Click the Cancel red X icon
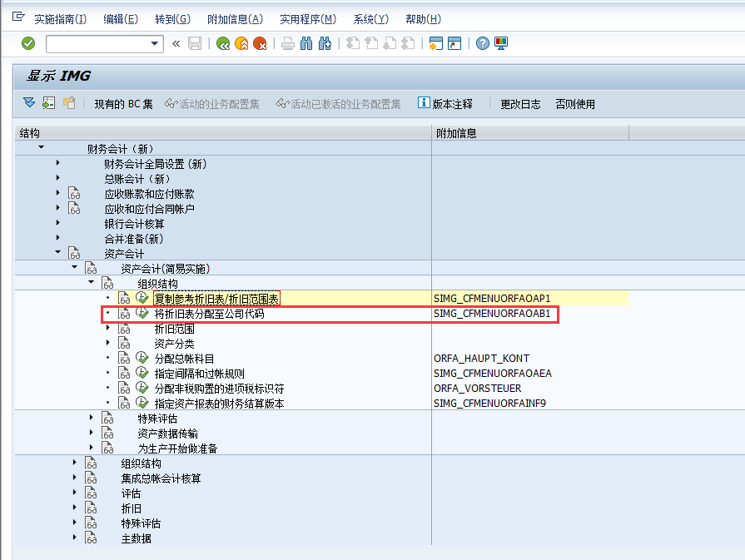Viewport: 745px width, 560px height. coord(260,43)
